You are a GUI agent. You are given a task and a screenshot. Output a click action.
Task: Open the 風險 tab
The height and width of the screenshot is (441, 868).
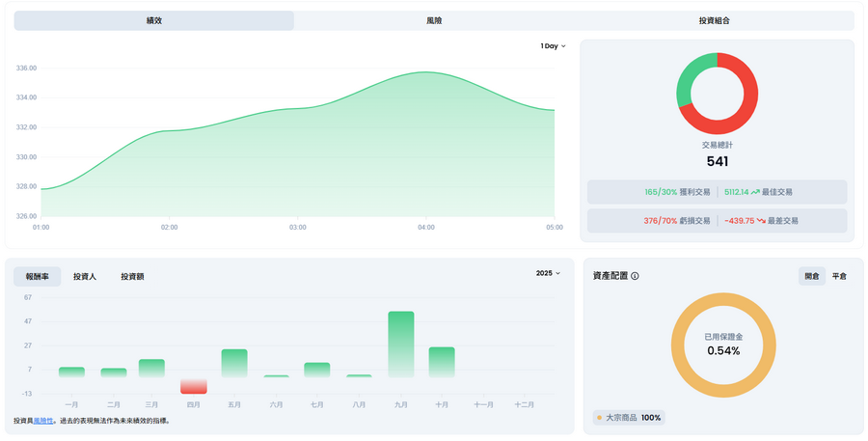coord(434,20)
